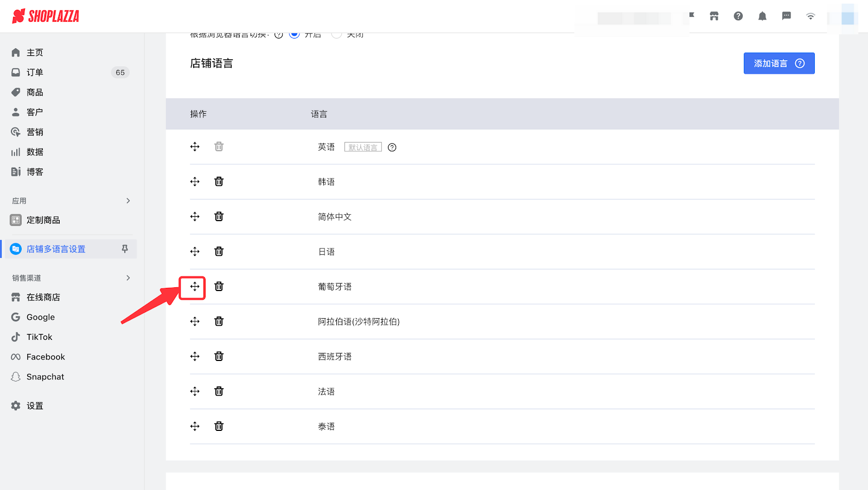This screenshot has width=868, height=490.
Task: Delete the 韩语 language with its trash icon
Action: tap(219, 182)
